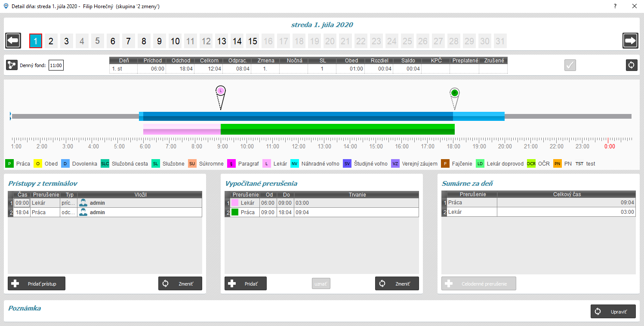
Task: Select day 1 in the day strip
Action: click(x=36, y=41)
